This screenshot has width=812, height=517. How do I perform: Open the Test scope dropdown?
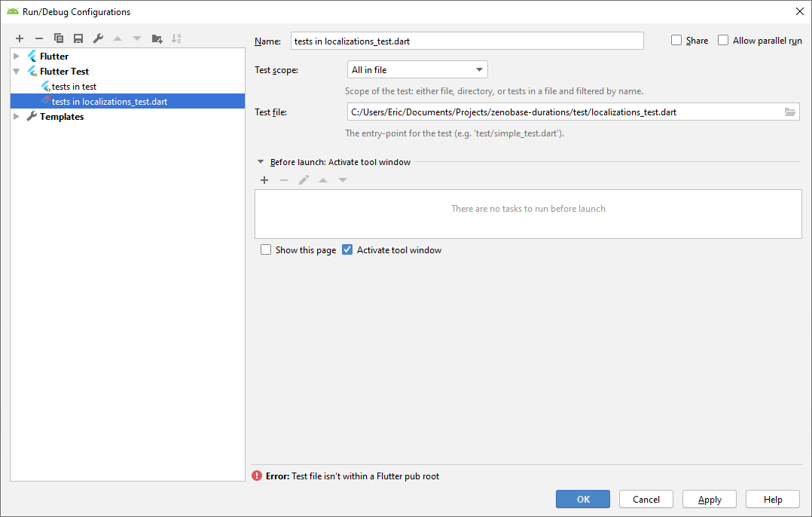479,69
